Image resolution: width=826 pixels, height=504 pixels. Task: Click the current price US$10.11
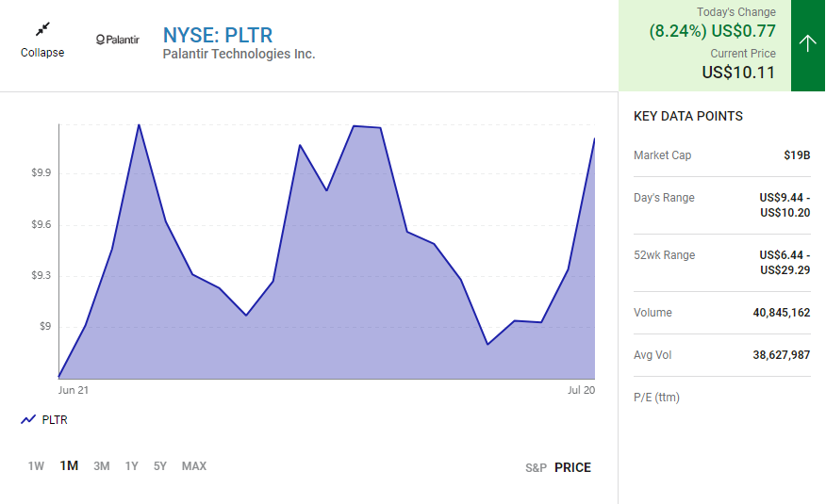(x=738, y=73)
